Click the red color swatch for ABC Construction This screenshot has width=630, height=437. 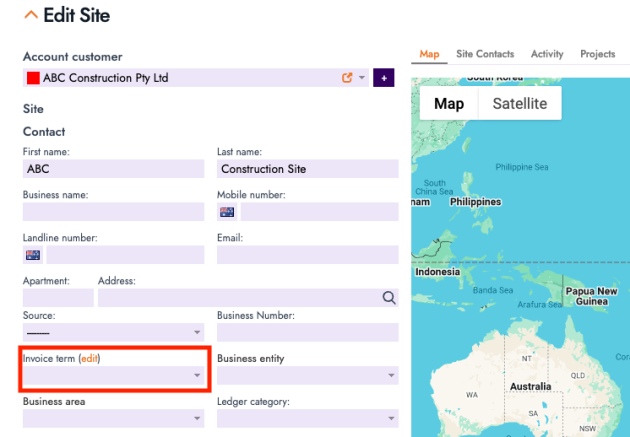point(33,78)
